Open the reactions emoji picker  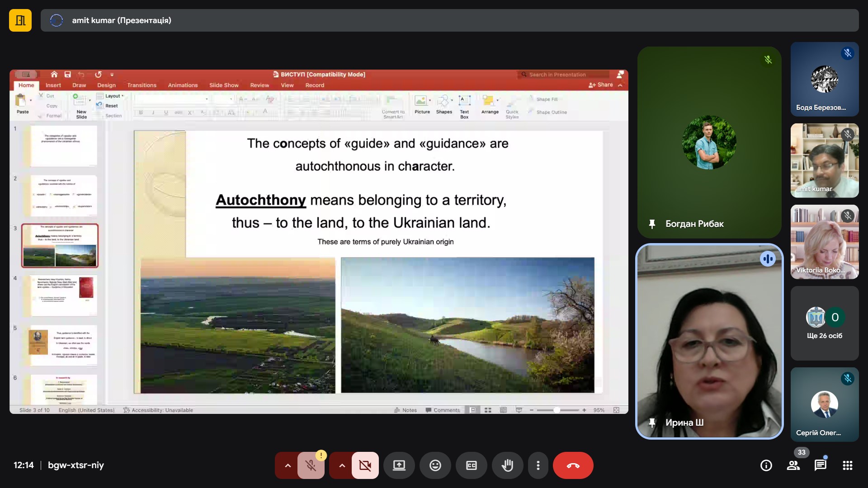[x=435, y=465]
